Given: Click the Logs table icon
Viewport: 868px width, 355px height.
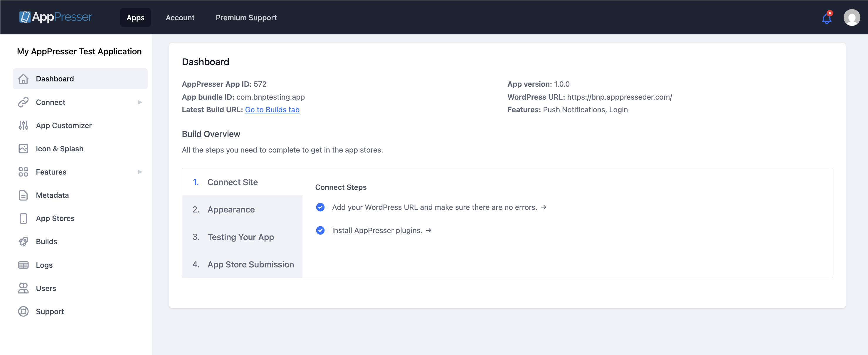Looking at the screenshot, I should point(23,265).
